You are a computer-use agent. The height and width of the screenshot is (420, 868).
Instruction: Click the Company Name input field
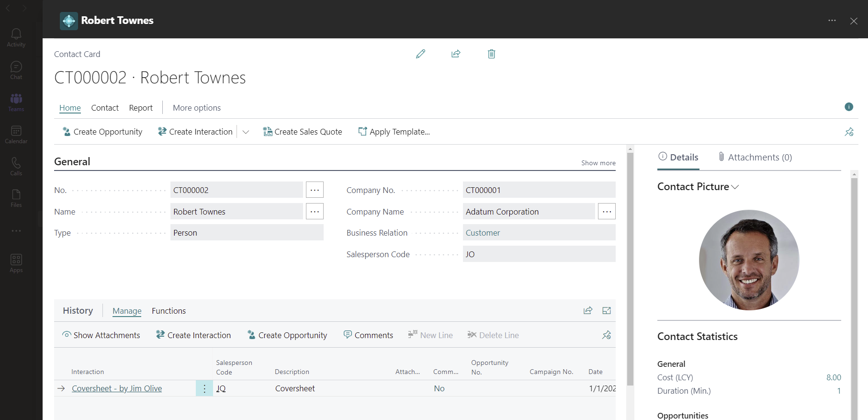[529, 211]
